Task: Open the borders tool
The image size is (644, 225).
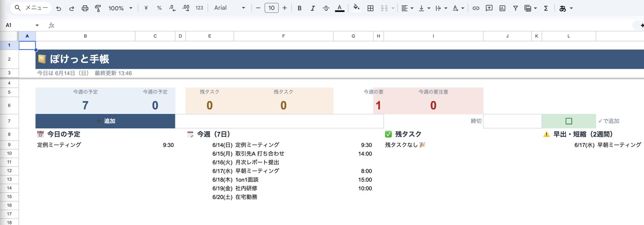Action: [370, 8]
